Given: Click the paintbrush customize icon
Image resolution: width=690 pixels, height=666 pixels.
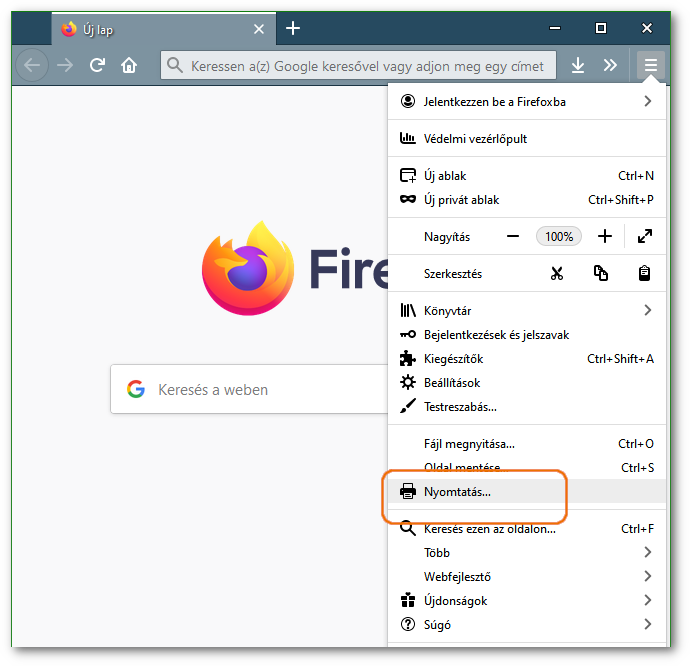Looking at the screenshot, I should [x=407, y=406].
